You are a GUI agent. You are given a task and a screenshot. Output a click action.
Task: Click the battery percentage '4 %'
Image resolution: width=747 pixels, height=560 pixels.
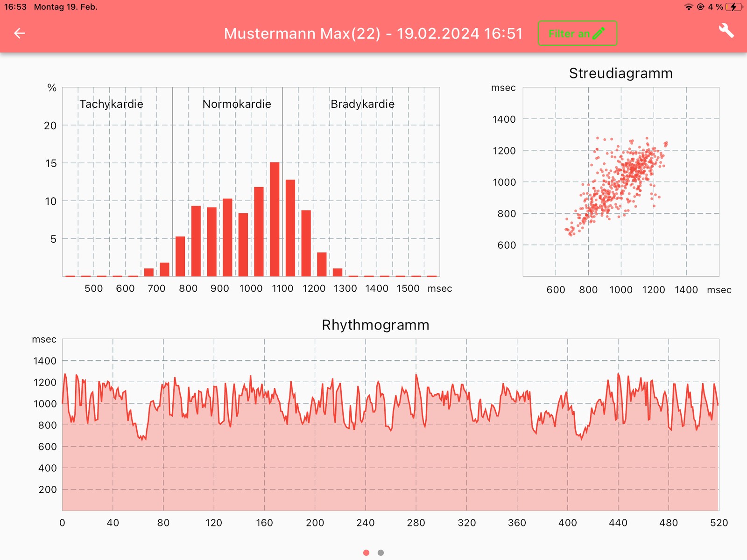click(x=715, y=7)
